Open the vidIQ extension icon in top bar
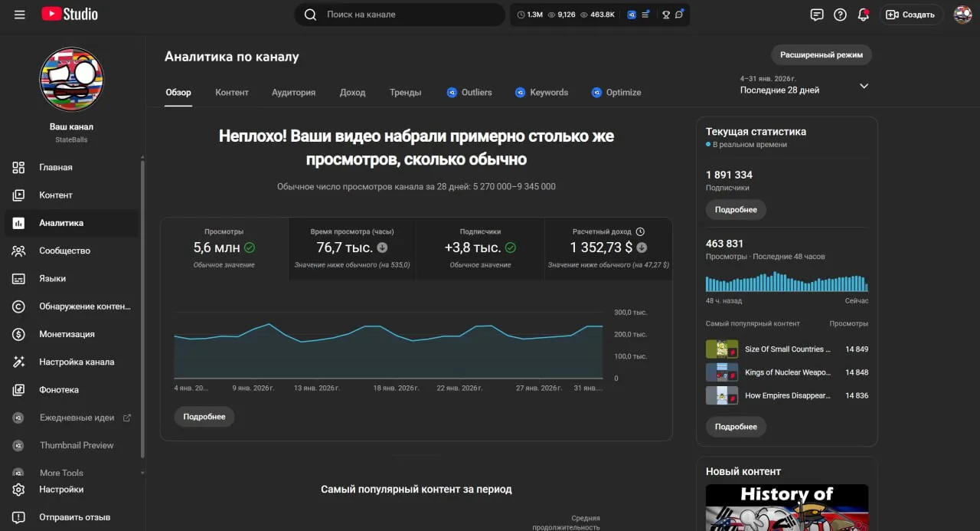Screen dimensions: 980x531 [632, 15]
